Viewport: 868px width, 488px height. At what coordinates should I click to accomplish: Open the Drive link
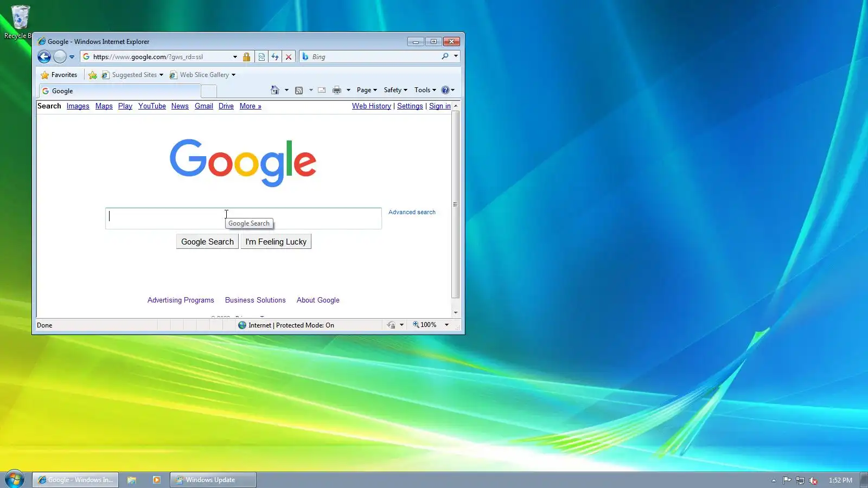point(226,106)
